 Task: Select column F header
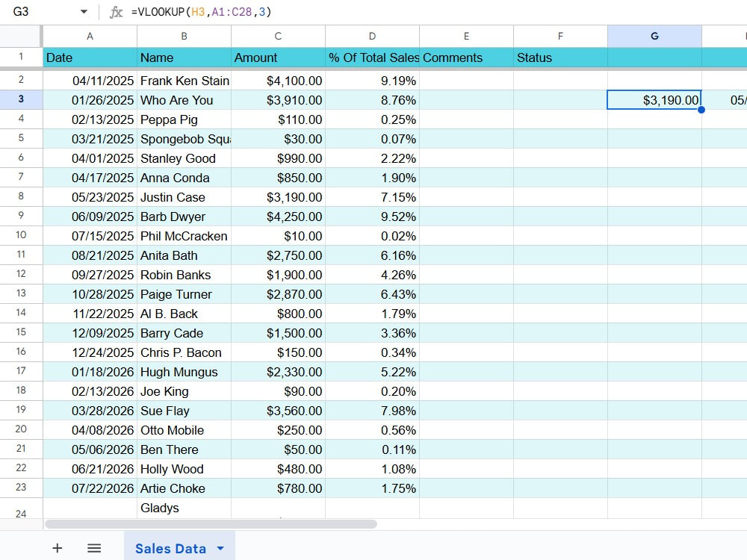560,36
